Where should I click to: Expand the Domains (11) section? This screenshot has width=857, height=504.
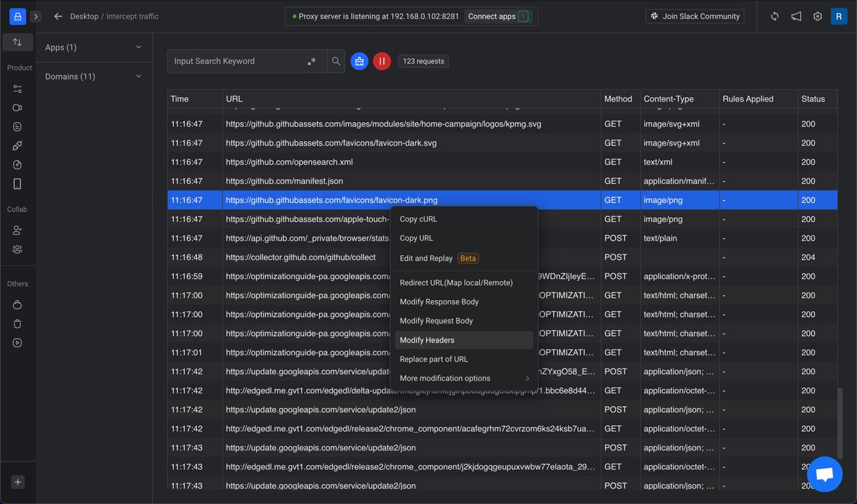click(93, 76)
